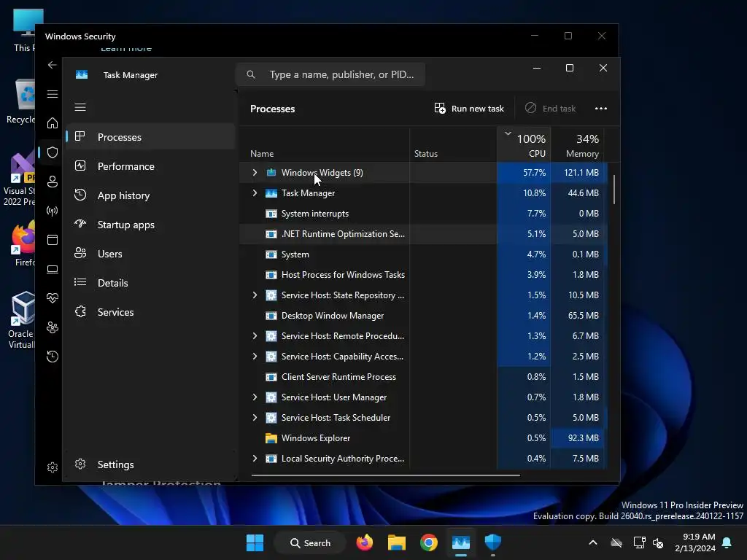Expand Local Security Authority Process row
The width and height of the screenshot is (747, 560).
tap(255, 458)
